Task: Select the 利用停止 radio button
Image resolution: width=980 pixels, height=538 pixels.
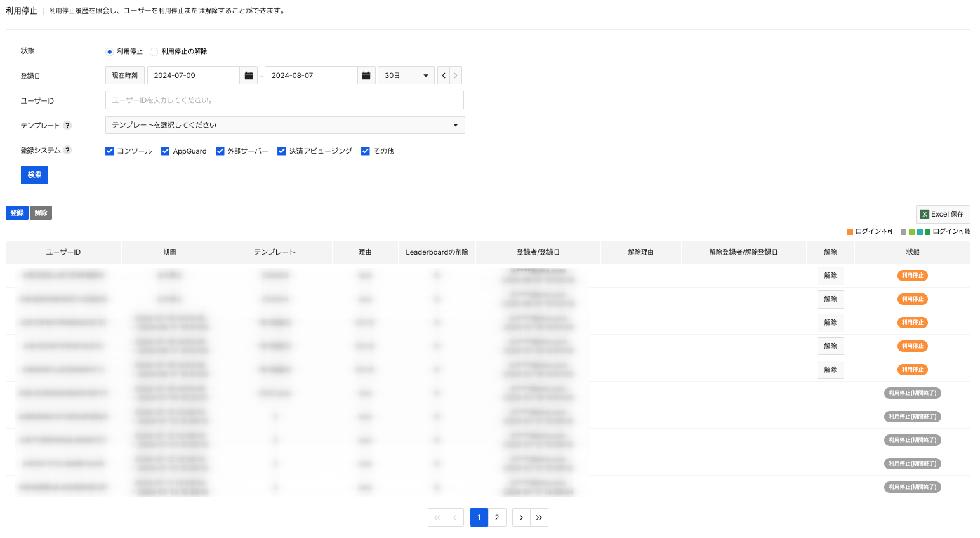Action: [x=109, y=51]
